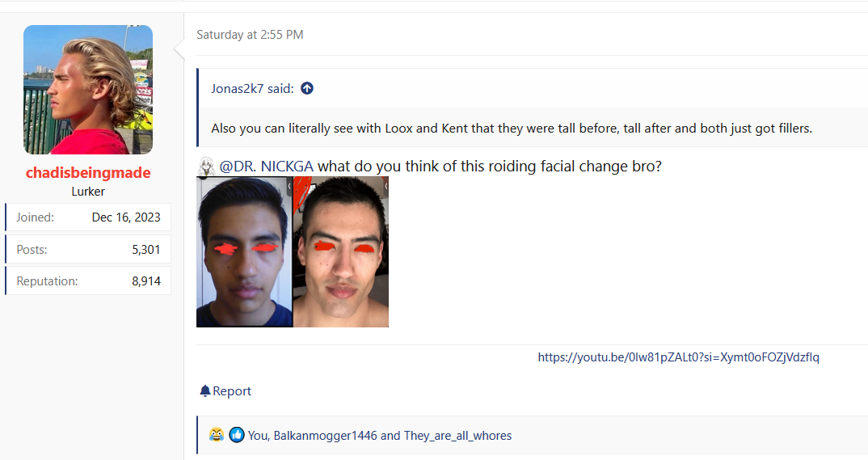Open chadisbeingmade's profile avatar
This screenshot has width=868, height=460.
[88, 90]
